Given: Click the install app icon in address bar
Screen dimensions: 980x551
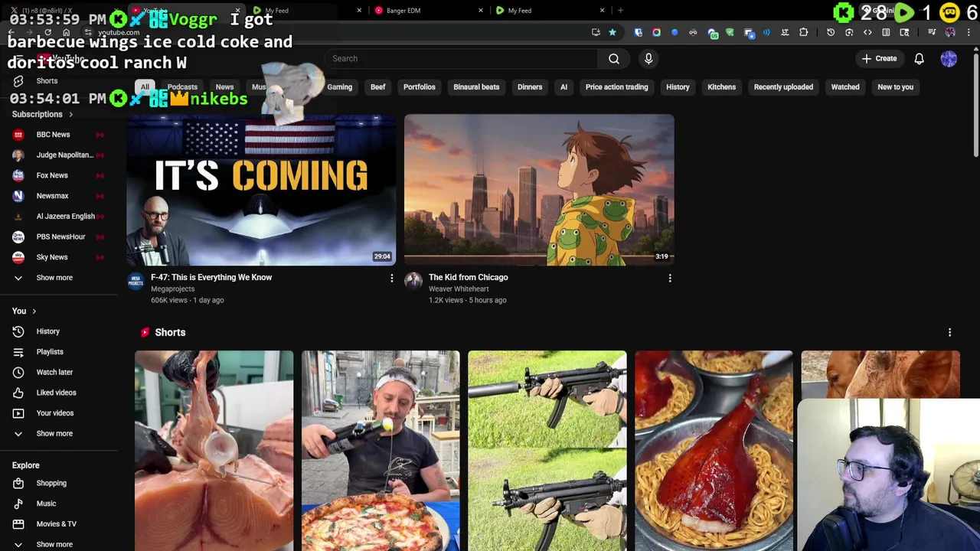Looking at the screenshot, I should [x=596, y=32].
